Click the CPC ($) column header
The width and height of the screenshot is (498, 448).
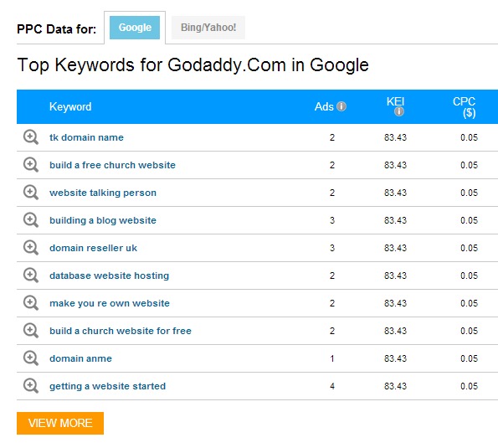coord(464,107)
